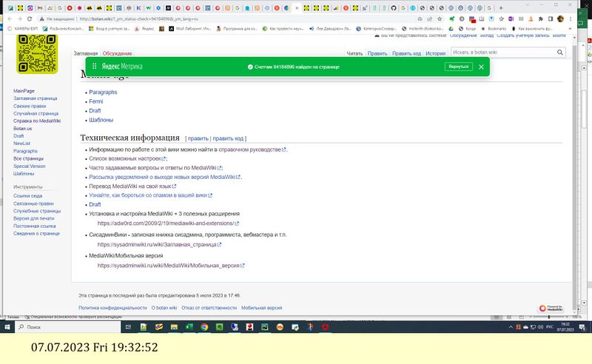Switch the input language РУС indicator
The image size is (592, 364).
(x=550, y=327)
